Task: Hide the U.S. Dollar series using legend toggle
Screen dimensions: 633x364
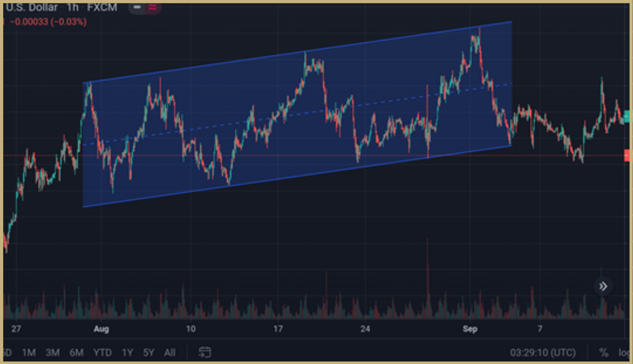Action: coord(137,7)
